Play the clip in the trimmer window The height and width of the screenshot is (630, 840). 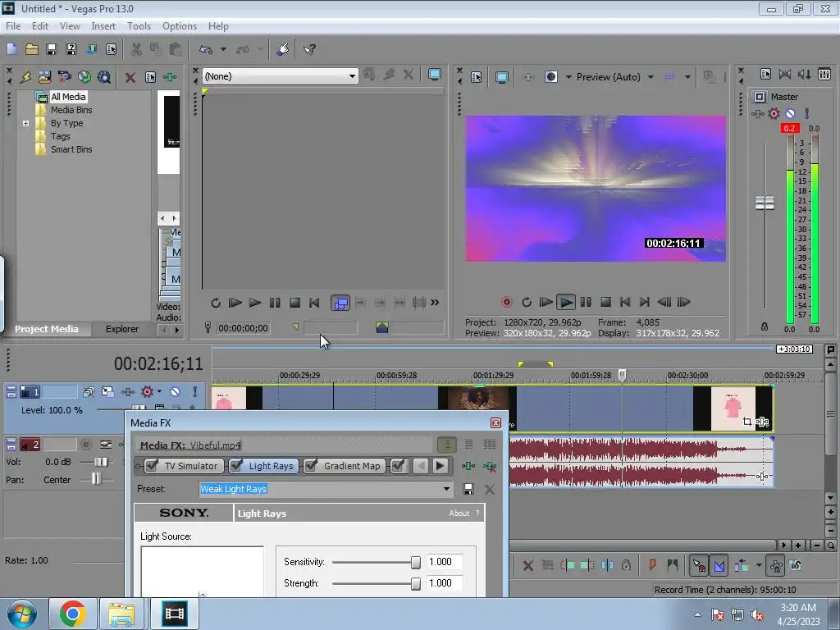point(254,303)
